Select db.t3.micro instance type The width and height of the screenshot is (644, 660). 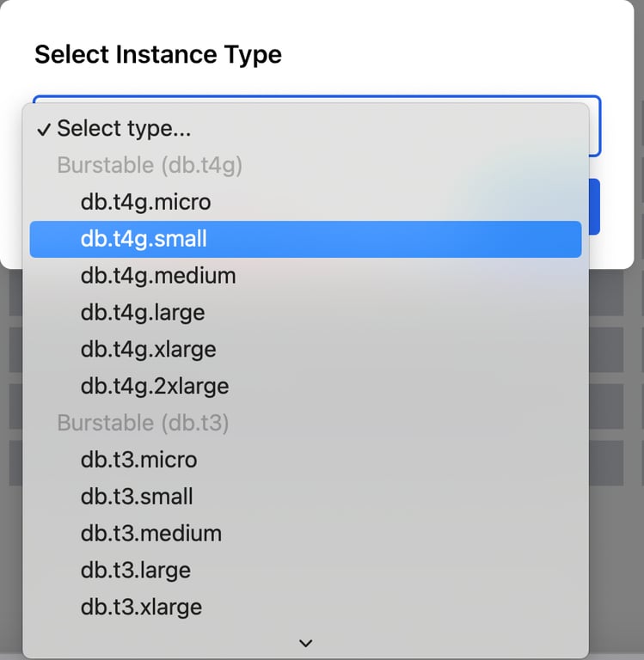[x=138, y=460]
